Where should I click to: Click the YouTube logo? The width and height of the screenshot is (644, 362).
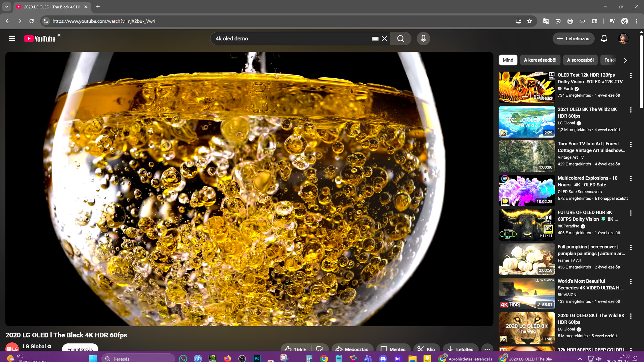click(x=40, y=39)
